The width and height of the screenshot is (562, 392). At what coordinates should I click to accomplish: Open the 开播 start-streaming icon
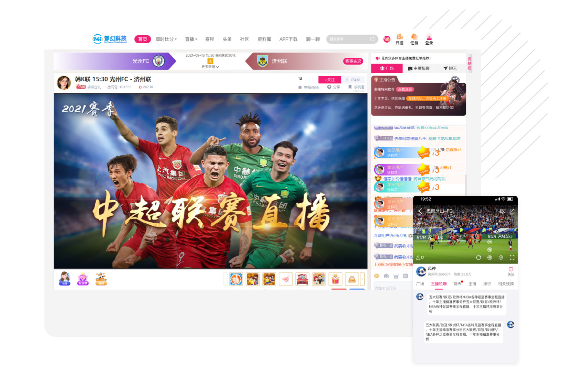pos(399,39)
